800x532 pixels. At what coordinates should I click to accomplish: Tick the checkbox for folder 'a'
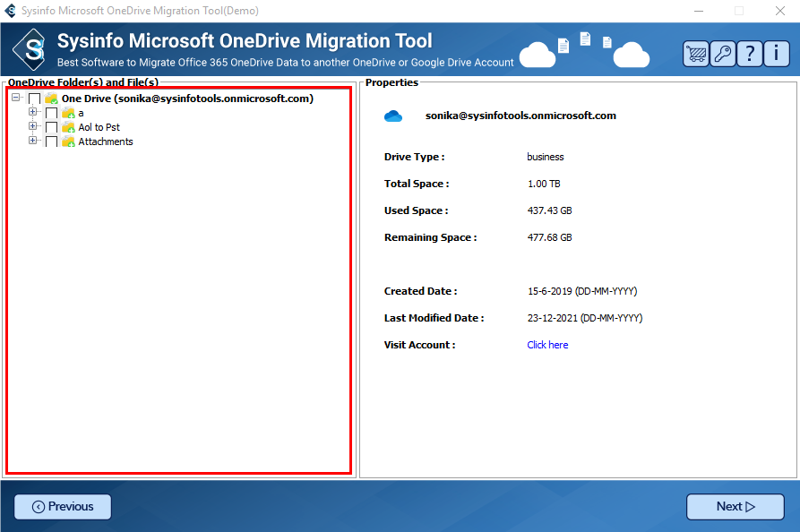point(51,114)
